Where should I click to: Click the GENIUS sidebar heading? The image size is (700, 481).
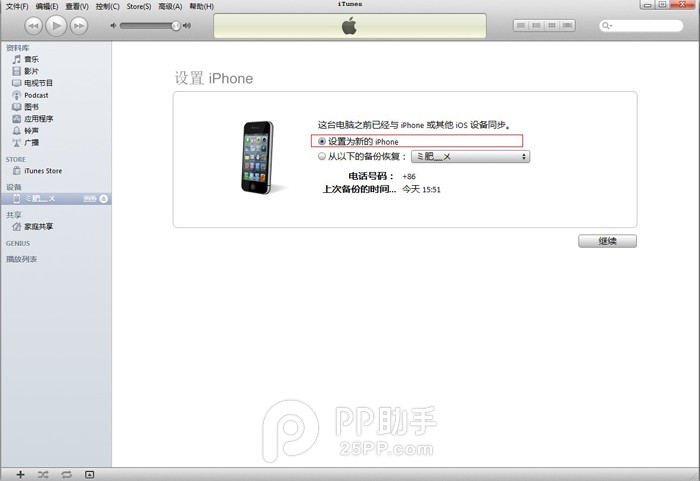click(x=18, y=243)
